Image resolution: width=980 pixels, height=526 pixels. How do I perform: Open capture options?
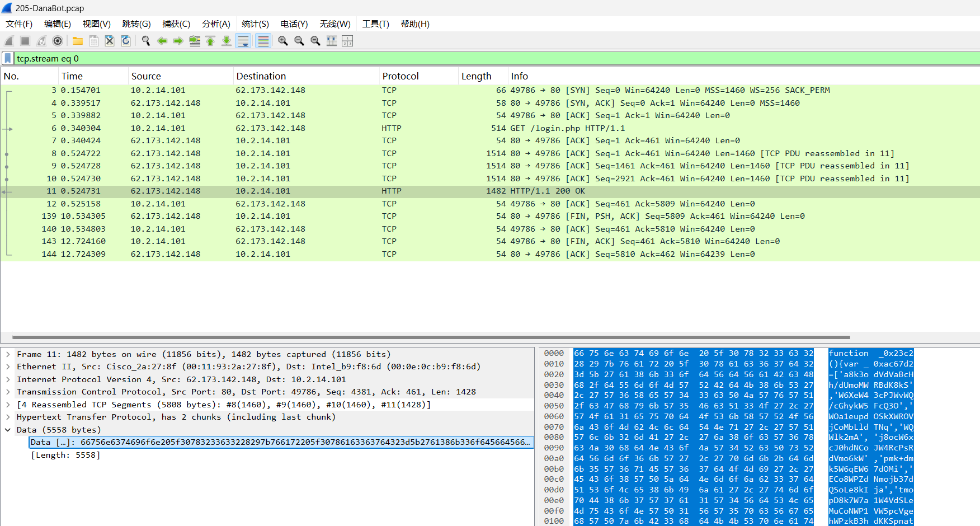(58, 41)
